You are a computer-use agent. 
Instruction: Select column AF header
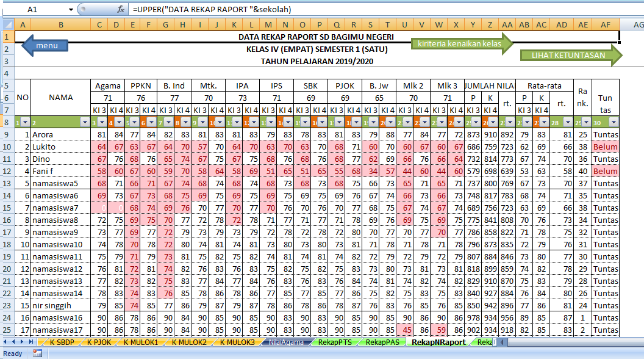tap(606, 24)
